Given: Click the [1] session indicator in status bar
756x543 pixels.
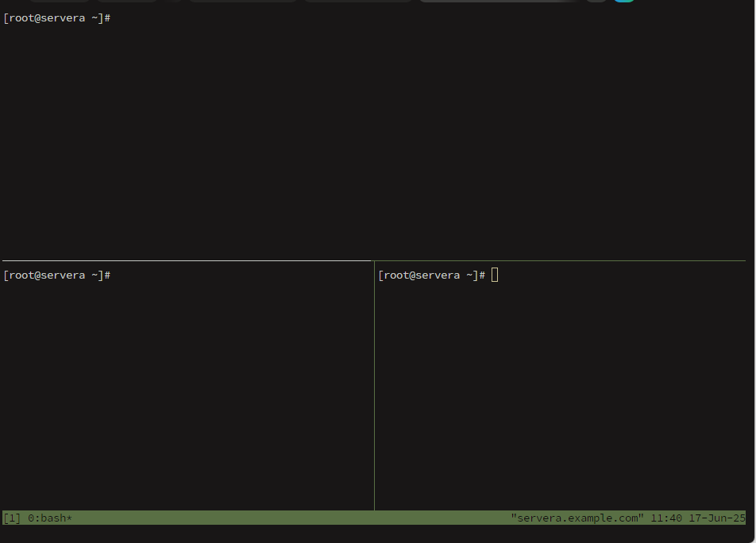Looking at the screenshot, I should point(12,518).
